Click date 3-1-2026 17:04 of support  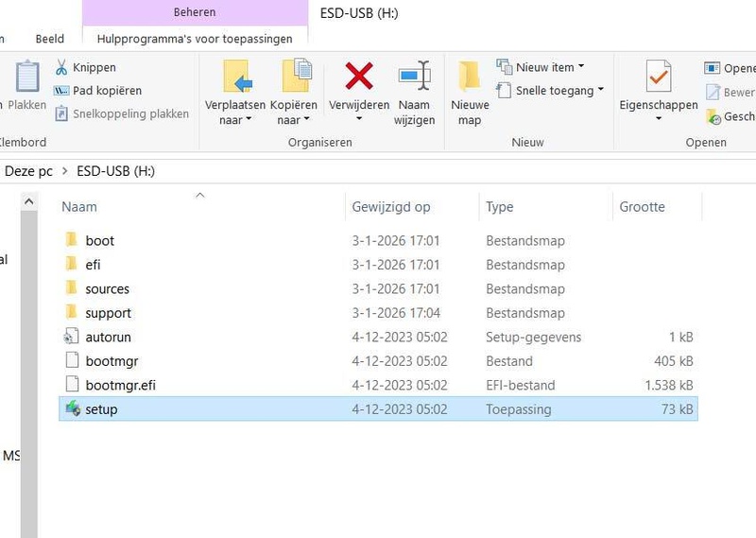point(396,313)
